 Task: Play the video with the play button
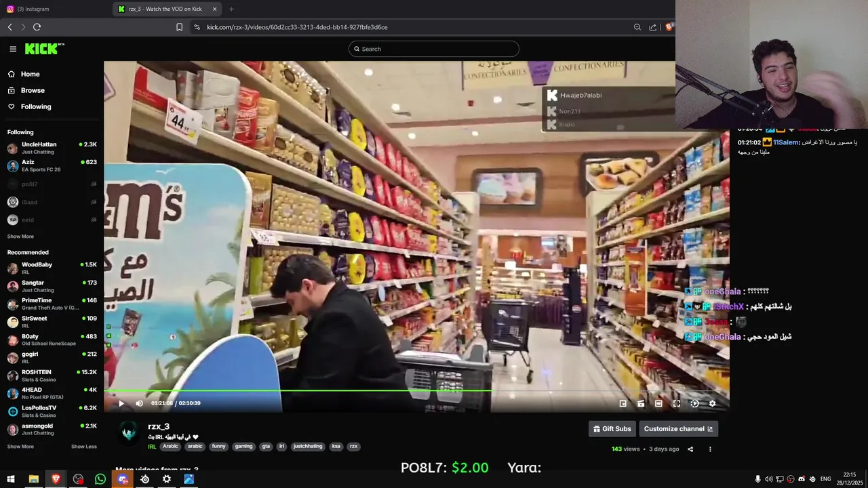click(121, 403)
